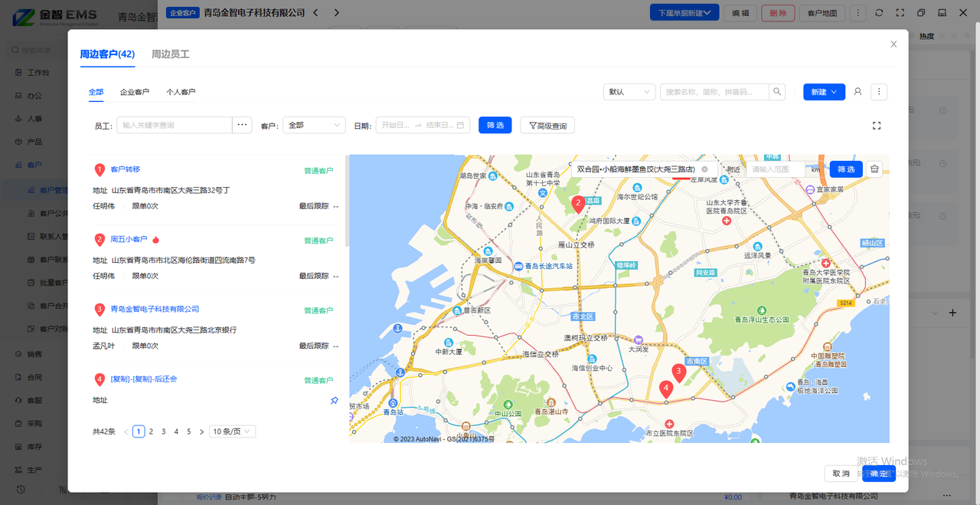Screen dimensions: 980x505
Task: Open the 客户转移 customer link
Action: pyautogui.click(x=126, y=169)
